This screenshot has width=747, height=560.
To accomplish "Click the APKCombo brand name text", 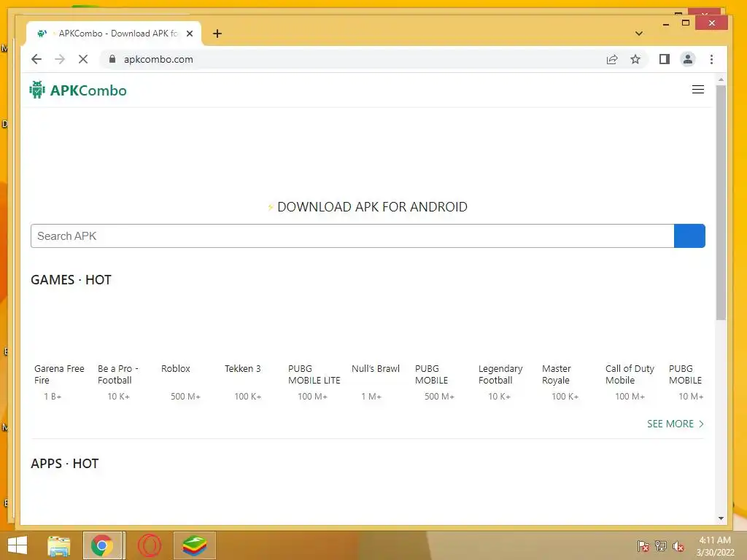I will point(88,90).
